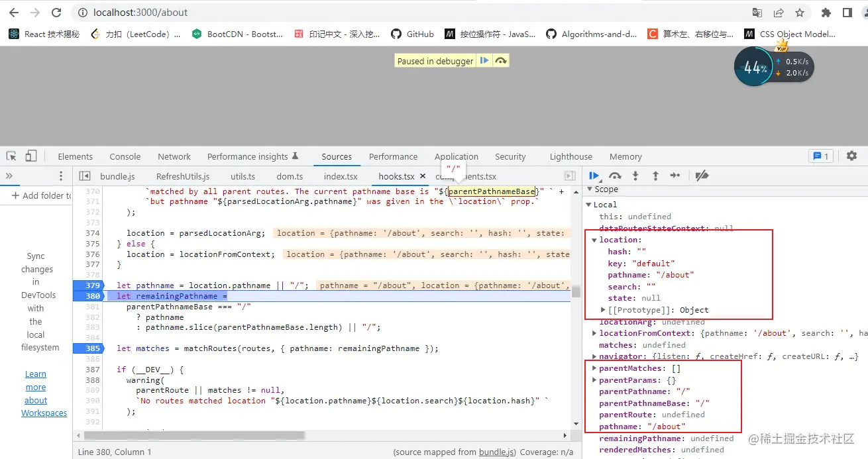This screenshot has width=868, height=459.
Task: Expand the parentMatches entry in Scope
Action: point(594,368)
